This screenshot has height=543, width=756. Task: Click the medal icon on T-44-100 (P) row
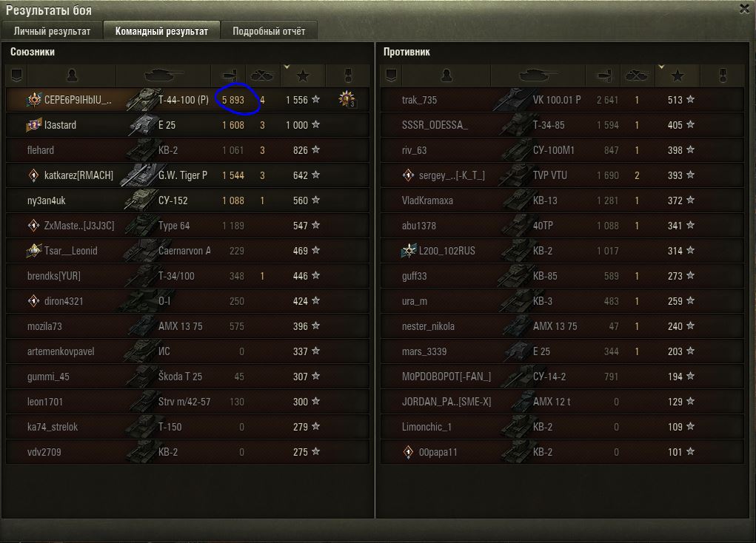(347, 100)
